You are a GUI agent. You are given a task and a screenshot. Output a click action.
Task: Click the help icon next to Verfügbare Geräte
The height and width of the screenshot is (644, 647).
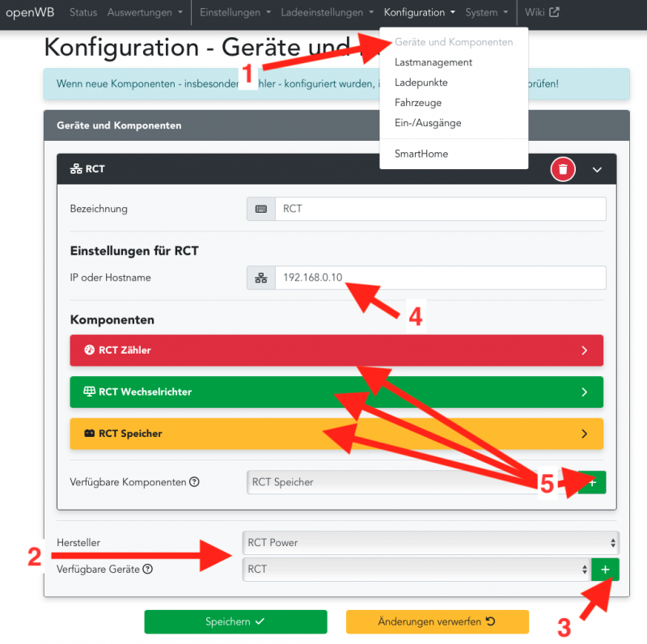pos(147,569)
